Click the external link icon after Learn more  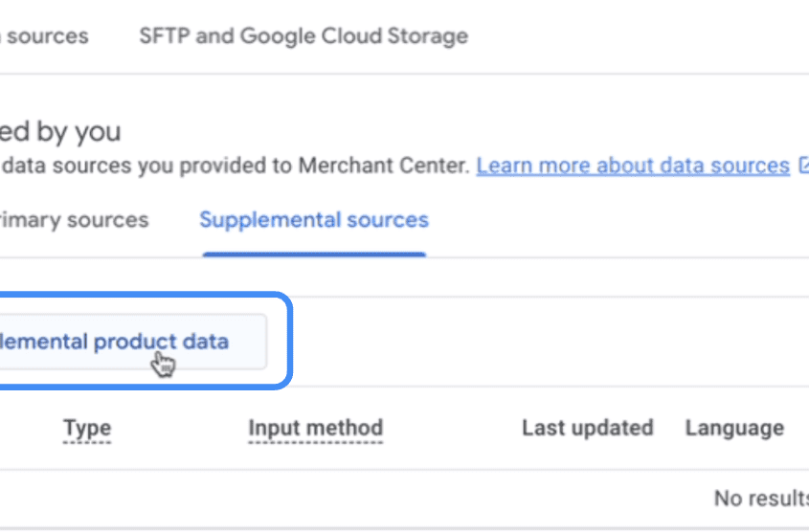(x=804, y=166)
